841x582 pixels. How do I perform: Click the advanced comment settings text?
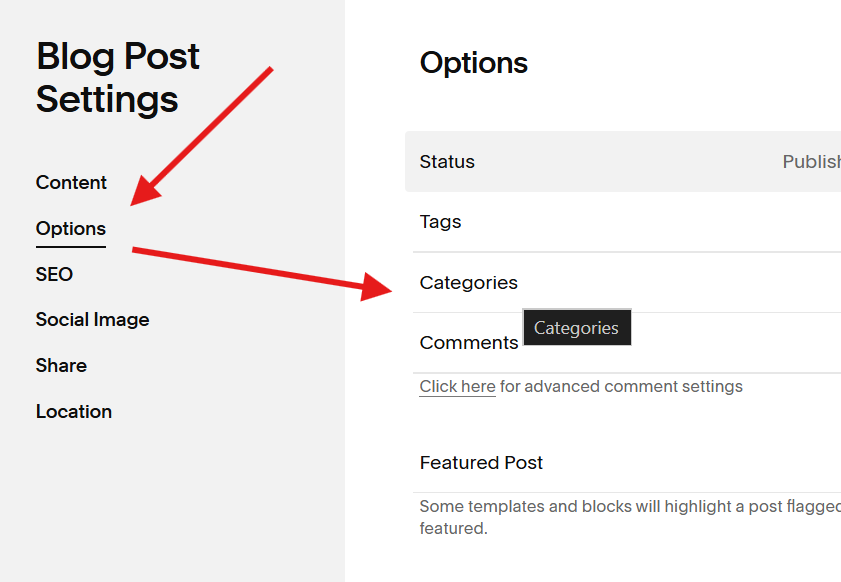click(621, 386)
